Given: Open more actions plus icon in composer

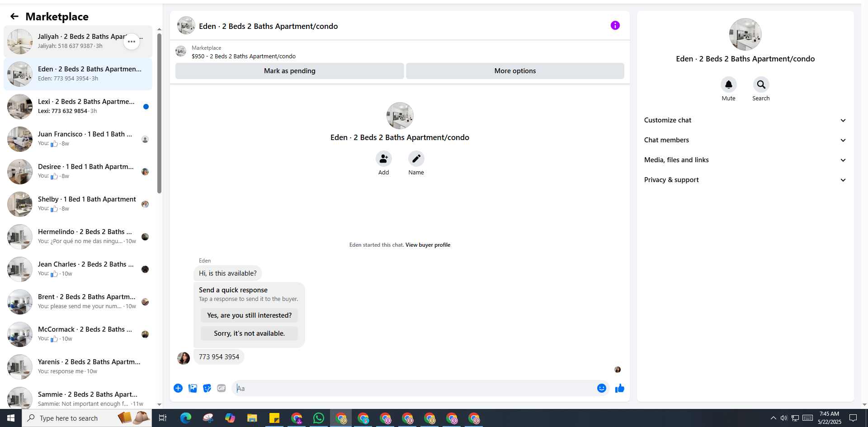Looking at the screenshot, I should click(178, 388).
